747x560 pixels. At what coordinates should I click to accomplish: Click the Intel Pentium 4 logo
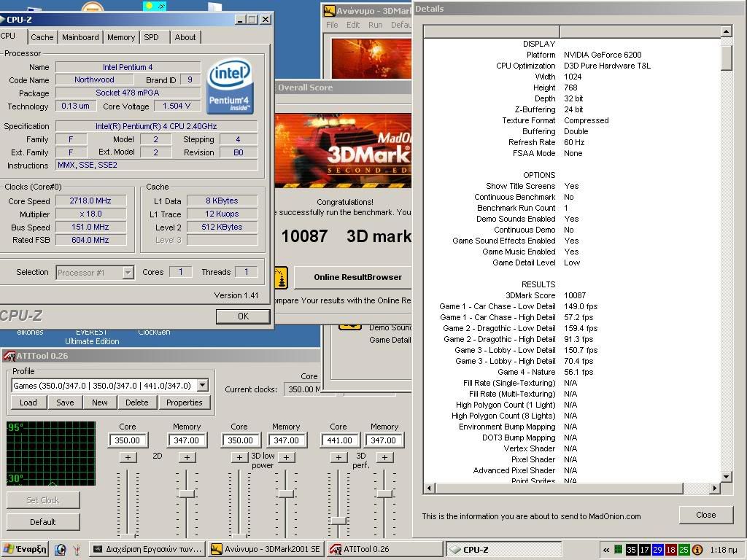pyautogui.click(x=230, y=87)
